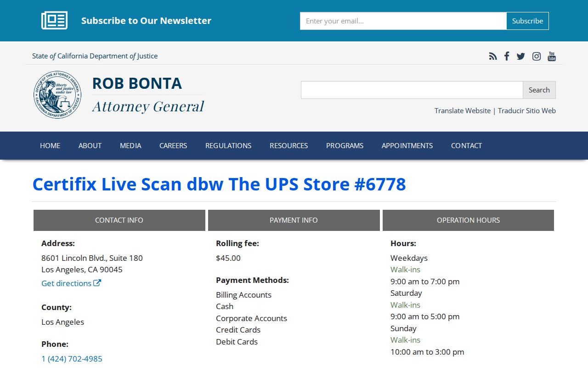
Task: Click the Weekdays hours 9:00 am to 7:00 pm
Action: tap(425, 282)
